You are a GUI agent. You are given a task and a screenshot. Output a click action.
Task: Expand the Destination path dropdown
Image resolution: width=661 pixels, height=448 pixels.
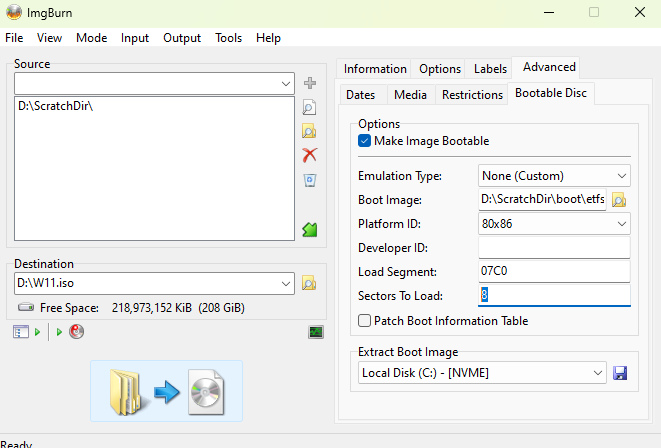coord(286,283)
